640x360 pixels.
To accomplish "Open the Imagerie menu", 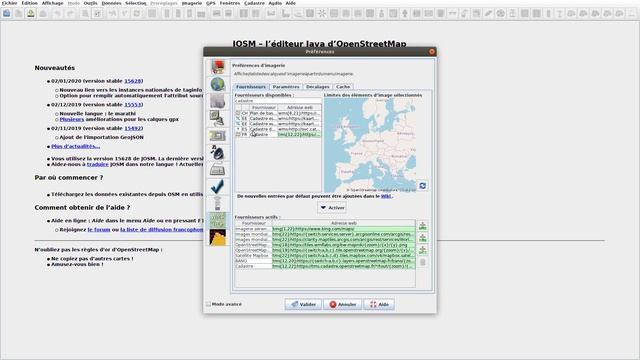I will (191, 3).
